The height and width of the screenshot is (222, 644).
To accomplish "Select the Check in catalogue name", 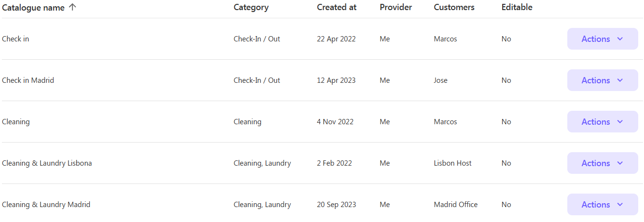I will click(15, 39).
